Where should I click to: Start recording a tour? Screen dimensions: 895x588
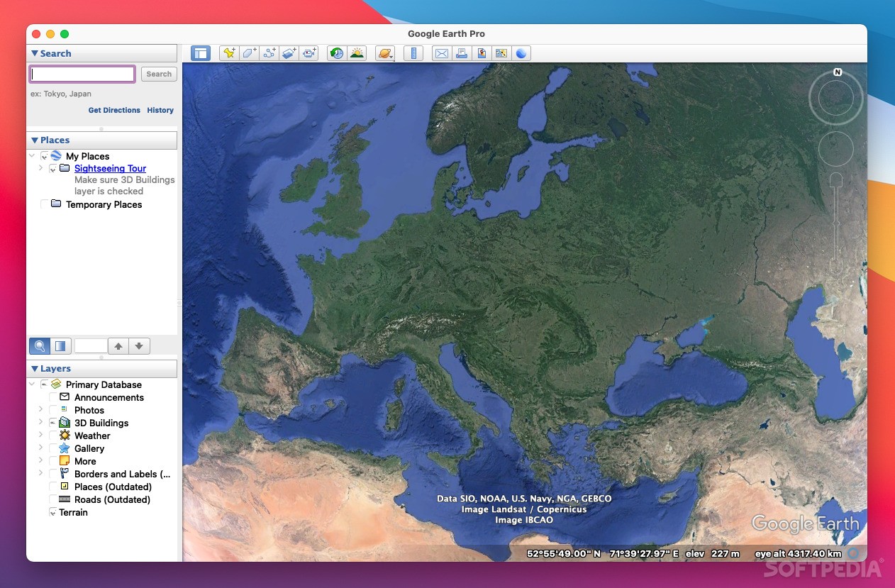pyautogui.click(x=308, y=52)
